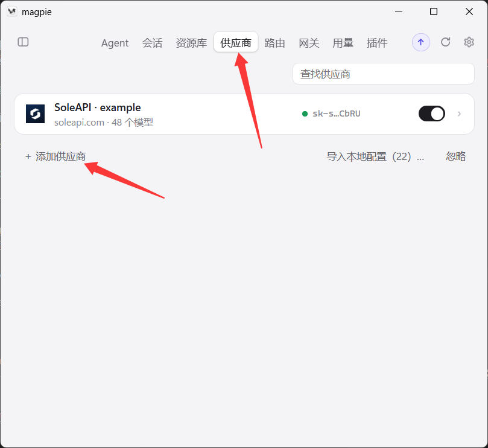Open the 网关 tab

309,43
